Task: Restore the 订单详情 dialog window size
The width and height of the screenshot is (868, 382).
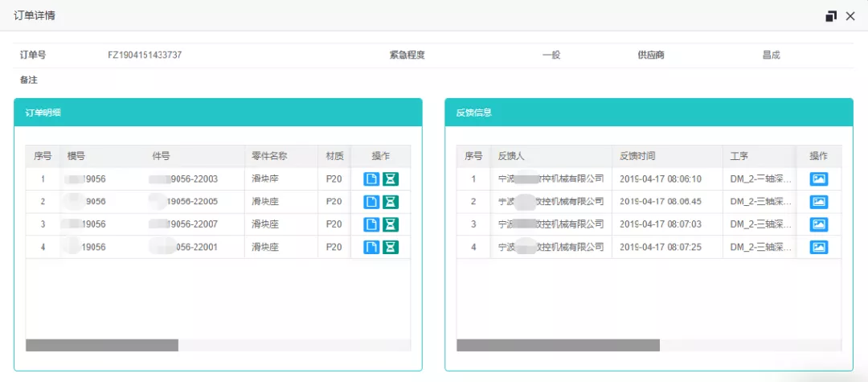Action: point(831,16)
